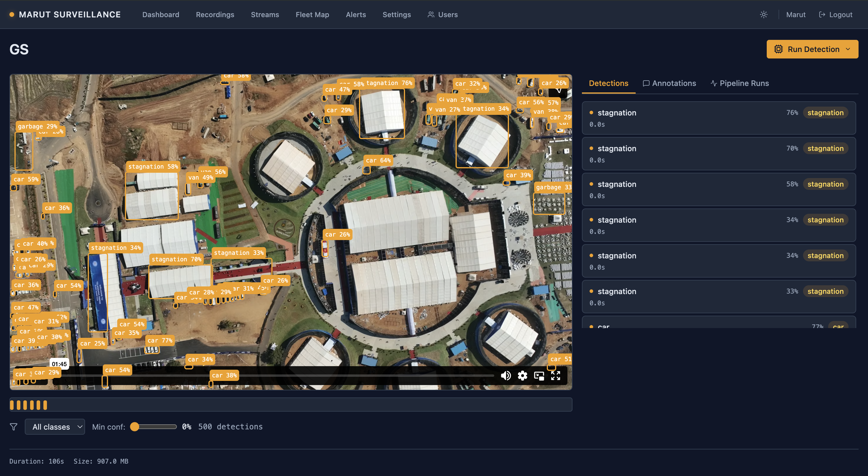Click the 'stagnation 70%' box label in video

[176, 259]
